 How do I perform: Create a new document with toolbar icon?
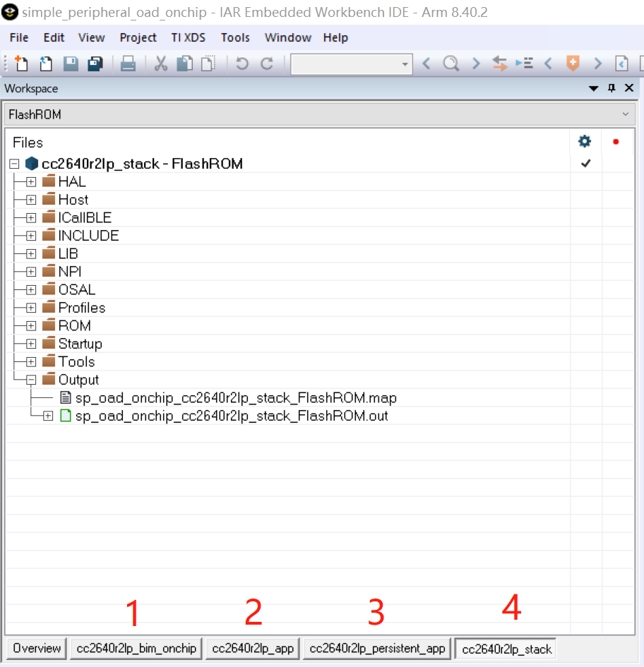click(x=21, y=64)
